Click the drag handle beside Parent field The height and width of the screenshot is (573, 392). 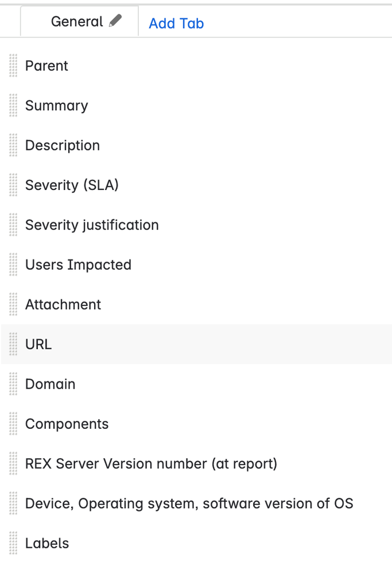click(12, 66)
